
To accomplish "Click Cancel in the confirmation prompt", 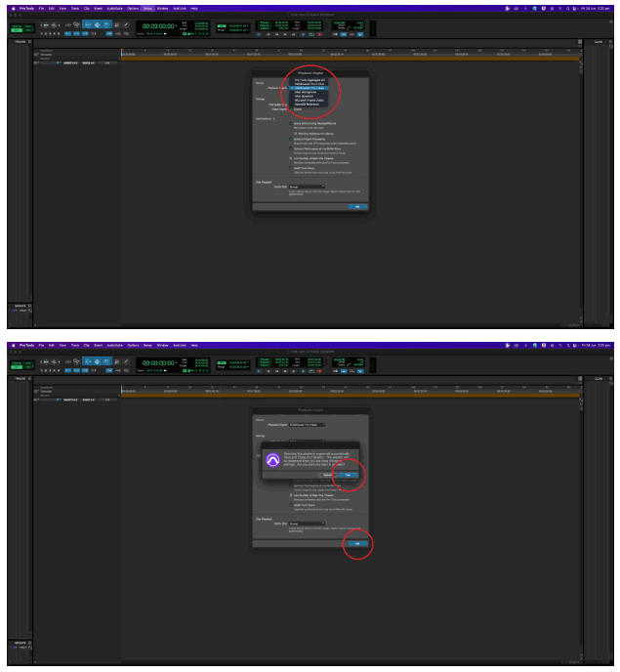I will (x=327, y=475).
